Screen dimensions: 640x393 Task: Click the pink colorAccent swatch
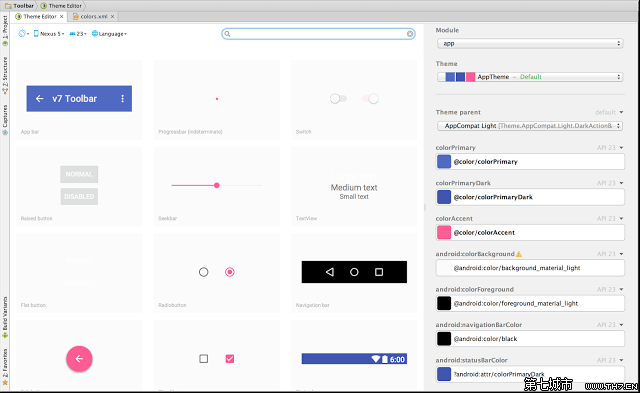point(444,233)
